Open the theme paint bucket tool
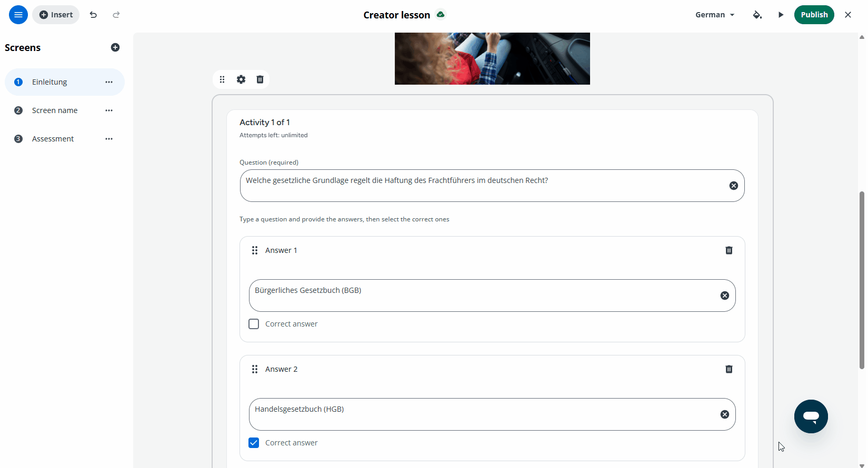The height and width of the screenshot is (468, 868). (x=757, y=15)
